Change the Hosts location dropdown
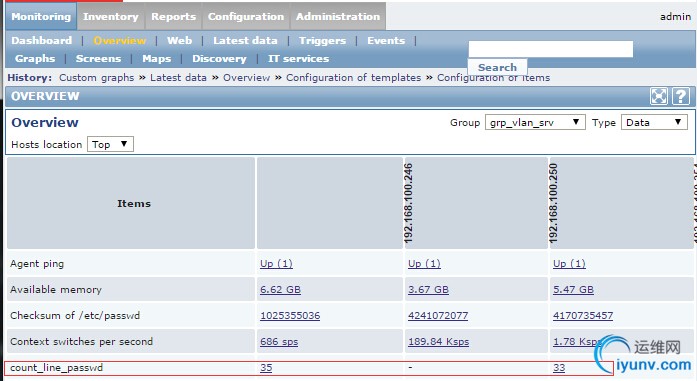This screenshot has height=381, width=697. click(110, 144)
